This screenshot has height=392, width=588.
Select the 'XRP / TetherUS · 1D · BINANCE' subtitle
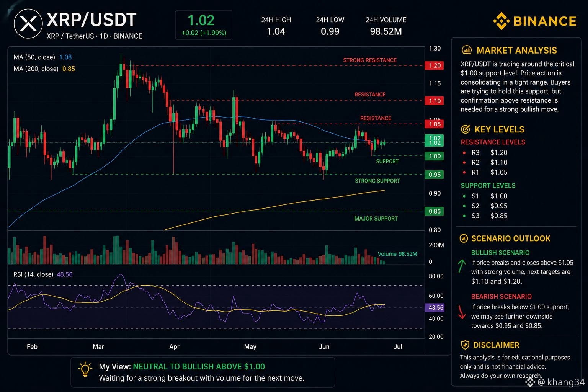point(94,36)
